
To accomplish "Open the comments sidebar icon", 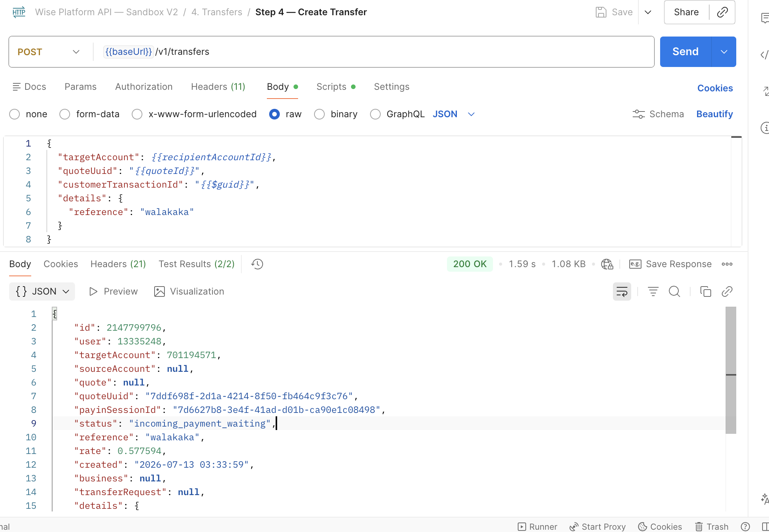I will 764,18.
